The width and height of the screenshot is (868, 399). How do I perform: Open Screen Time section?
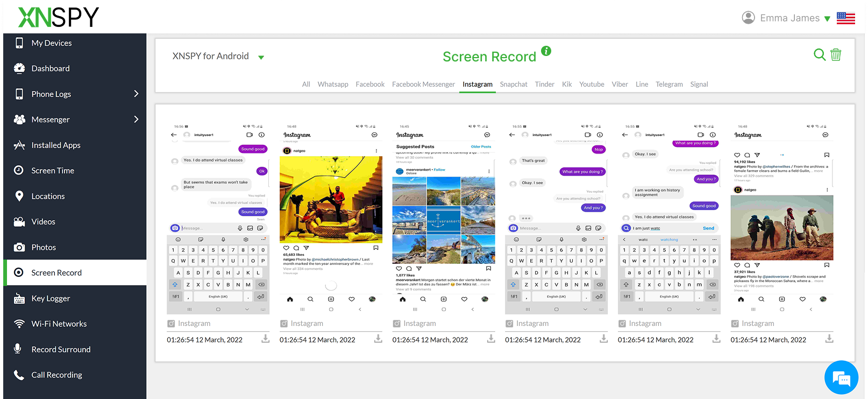tap(75, 171)
